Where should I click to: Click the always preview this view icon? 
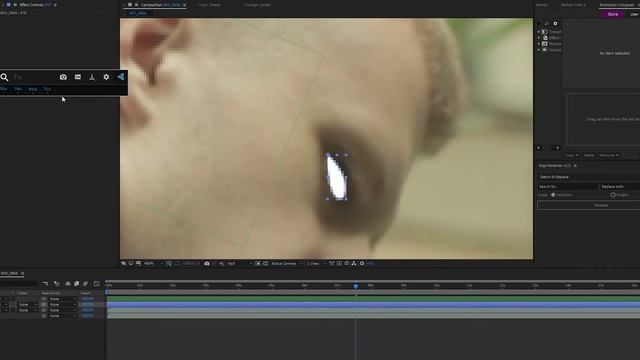click(124, 264)
